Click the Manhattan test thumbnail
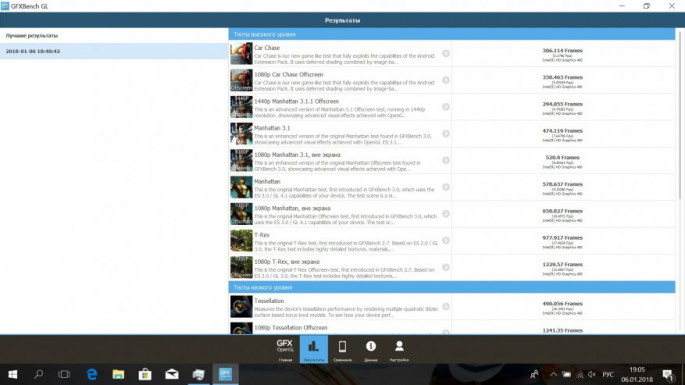Image resolution: width=685 pixels, height=385 pixels. (x=241, y=187)
